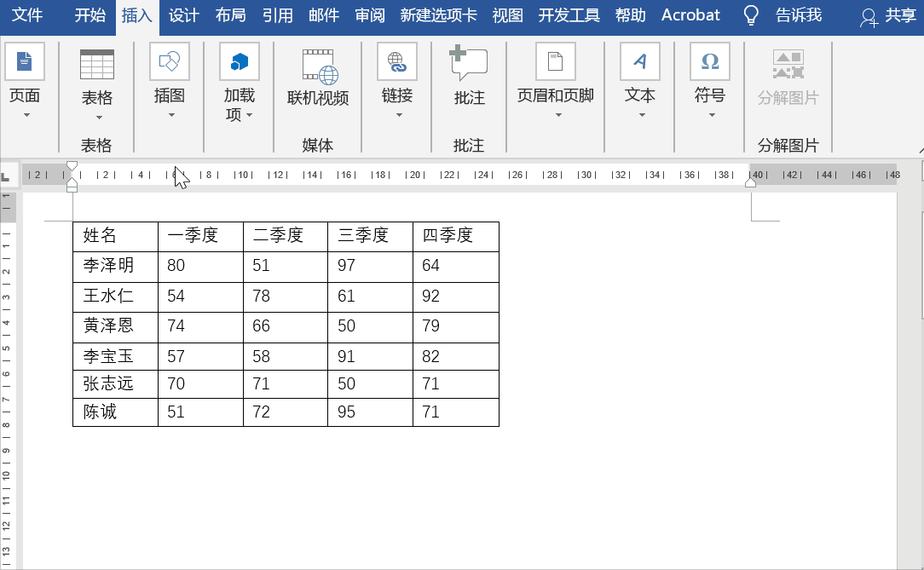The height and width of the screenshot is (570, 924).
Task: Insert a comment using the 批注 icon
Action: click(x=468, y=61)
